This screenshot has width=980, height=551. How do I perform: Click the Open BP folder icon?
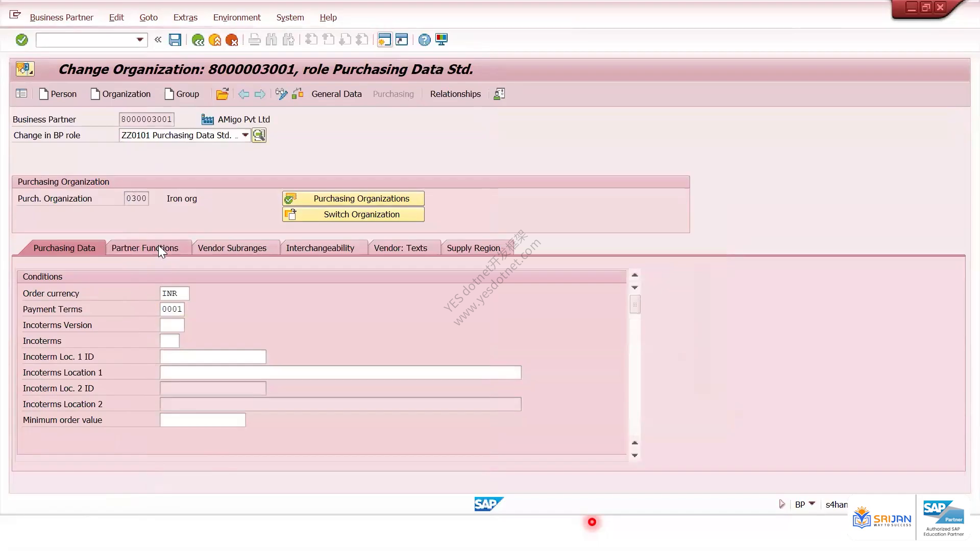[x=222, y=94]
